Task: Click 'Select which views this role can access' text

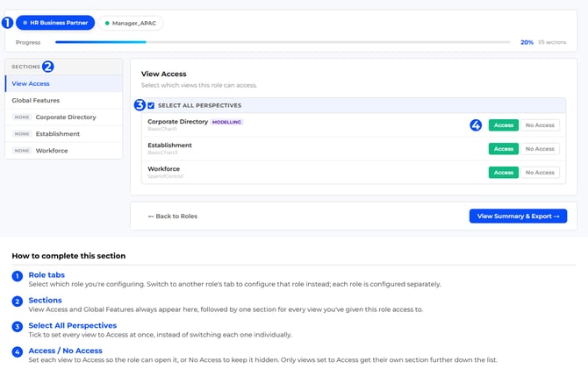Action: click(198, 85)
